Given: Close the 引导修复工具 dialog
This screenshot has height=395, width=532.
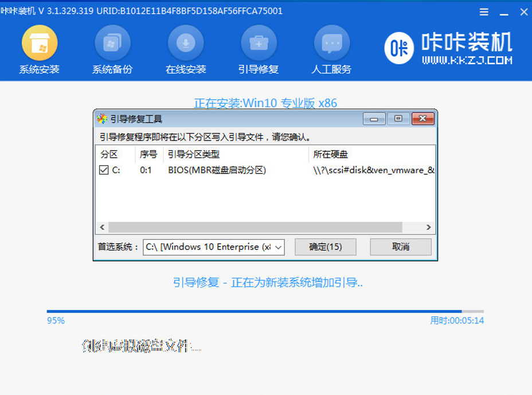Looking at the screenshot, I should [423, 119].
